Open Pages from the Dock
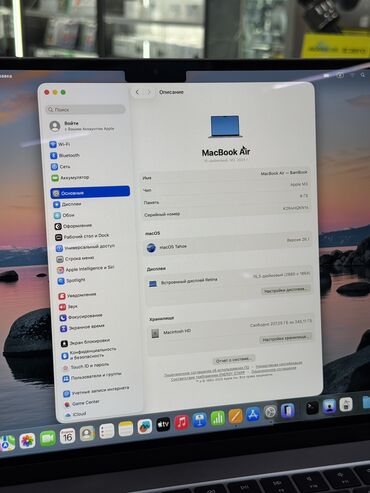 pos(235,416)
